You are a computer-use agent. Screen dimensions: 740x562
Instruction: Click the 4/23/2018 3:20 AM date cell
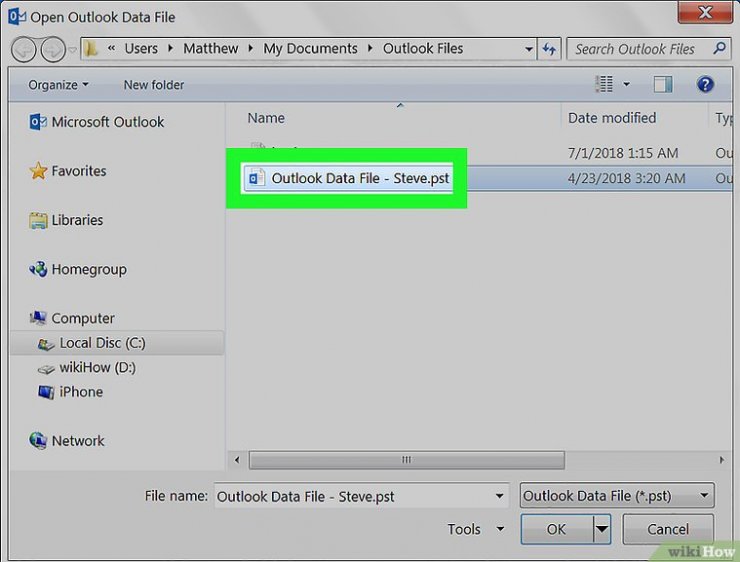point(626,178)
